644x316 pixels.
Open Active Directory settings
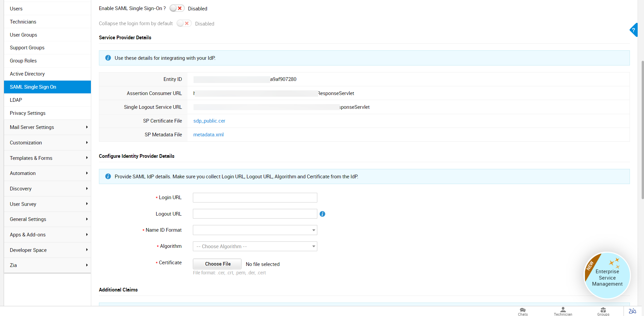(47, 74)
